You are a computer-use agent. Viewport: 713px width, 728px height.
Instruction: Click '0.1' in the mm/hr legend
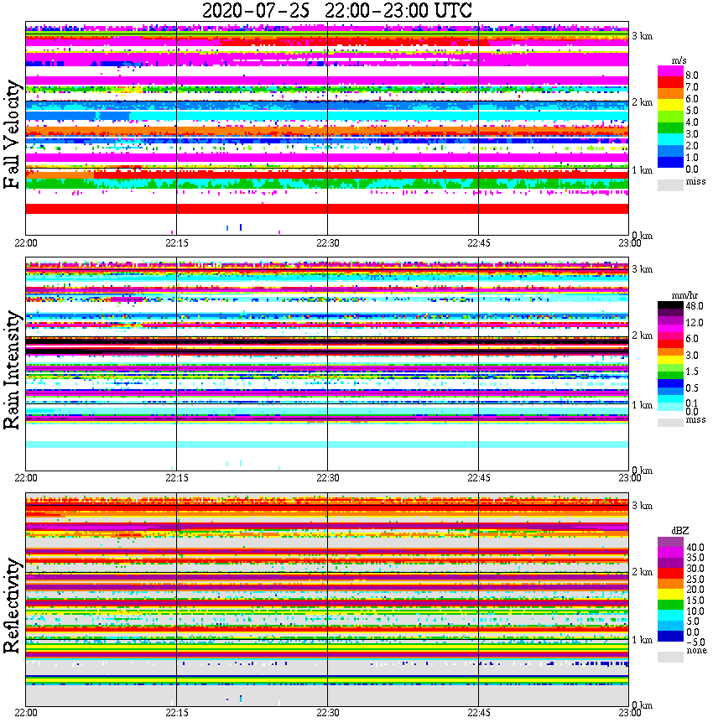(692, 403)
